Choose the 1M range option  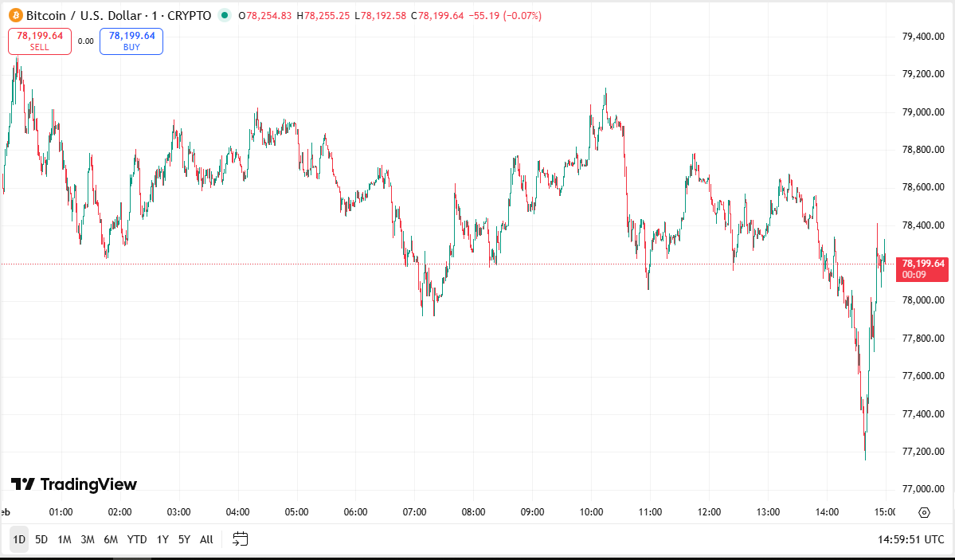coord(65,539)
